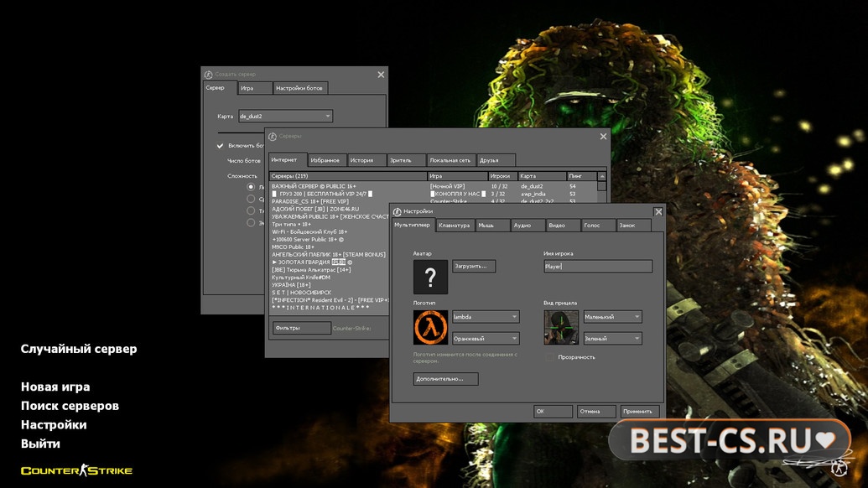Open the Голос settings tab
The width and height of the screenshot is (868, 488).
click(x=599, y=226)
